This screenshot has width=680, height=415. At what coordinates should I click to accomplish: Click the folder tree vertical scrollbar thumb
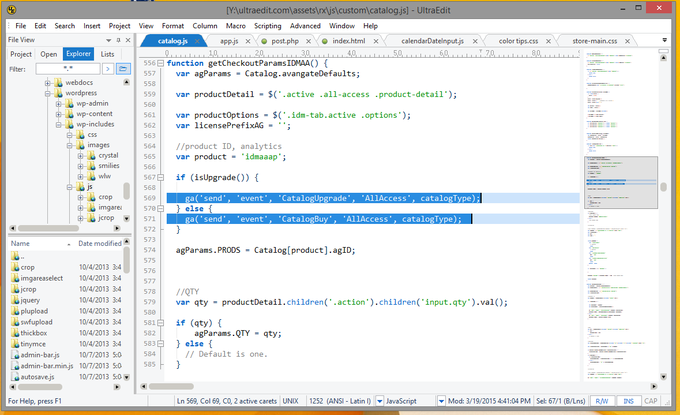click(126, 190)
